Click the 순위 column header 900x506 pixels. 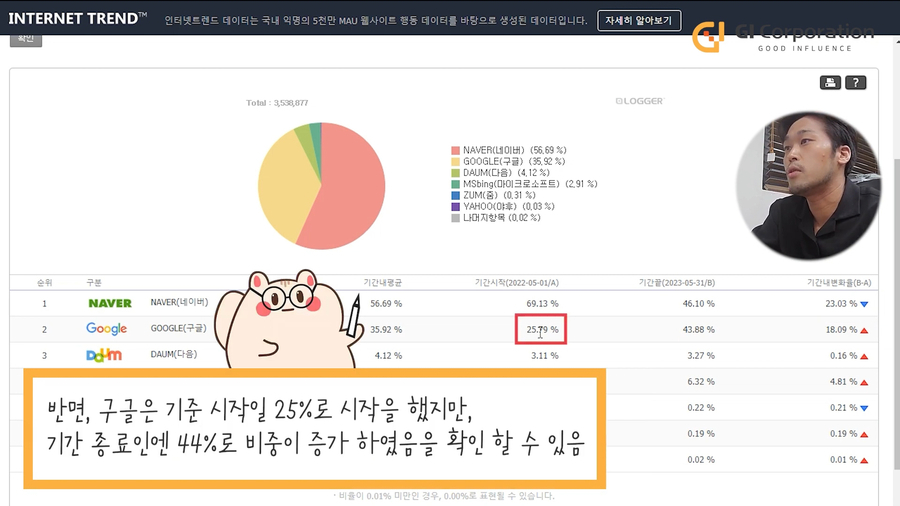tap(45, 282)
